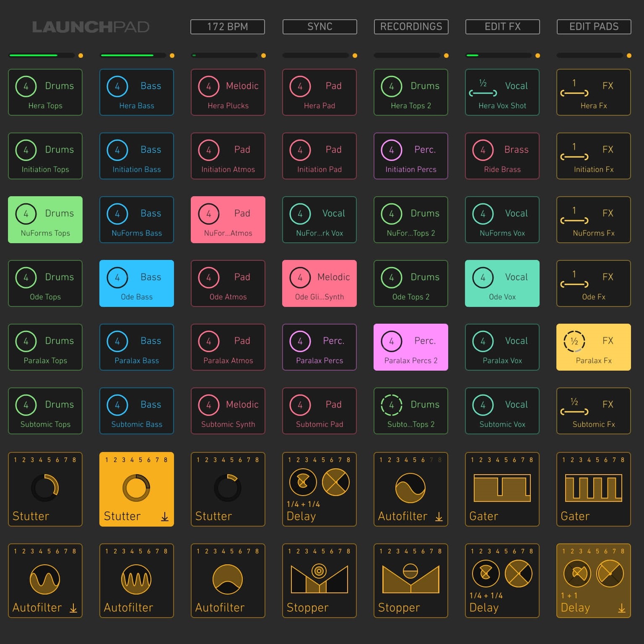Click the loop circle on Paralax Percs

coord(300,341)
